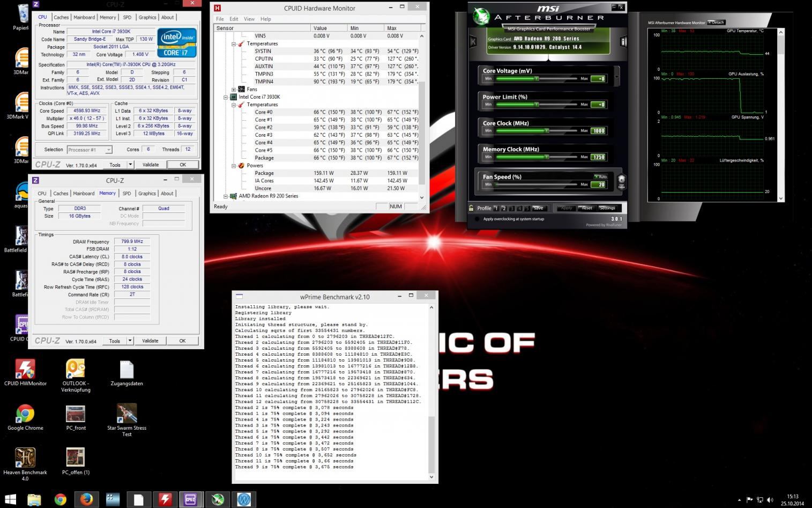Switch to MSI Afterburner taskbar button
Viewport: 812px width, 508px height.
[x=217, y=499]
